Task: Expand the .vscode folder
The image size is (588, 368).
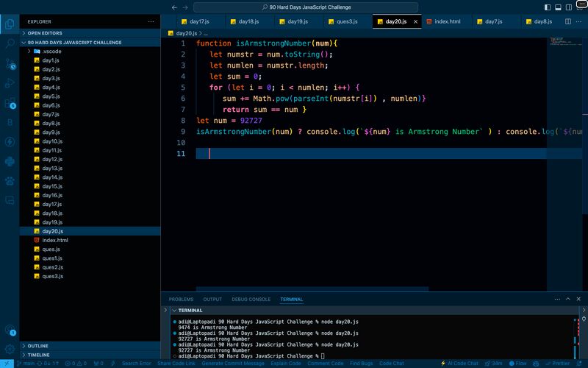Action: click(90, 51)
